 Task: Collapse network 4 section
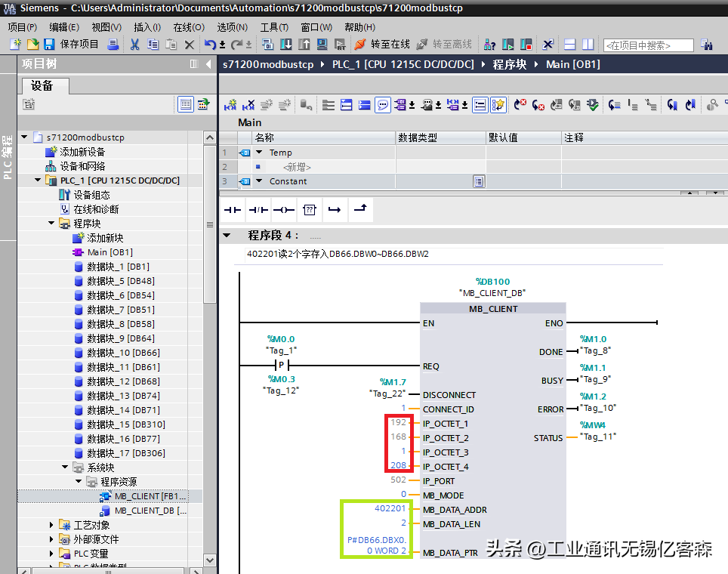(x=227, y=236)
